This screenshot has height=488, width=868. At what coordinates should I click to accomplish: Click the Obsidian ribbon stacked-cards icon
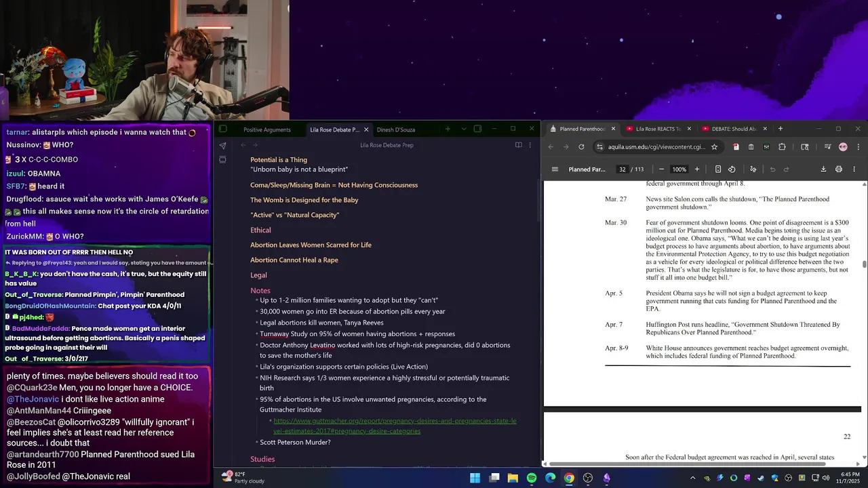(x=222, y=160)
